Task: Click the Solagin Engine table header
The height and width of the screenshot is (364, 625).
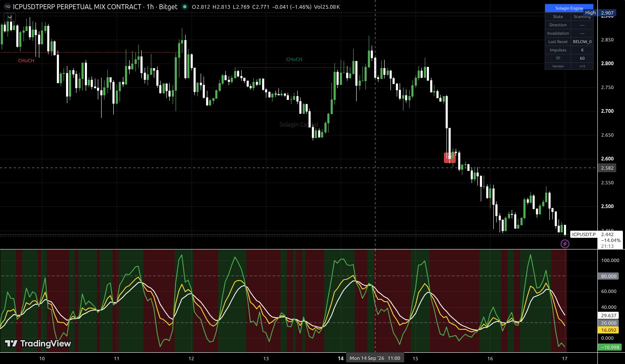Action: point(569,8)
